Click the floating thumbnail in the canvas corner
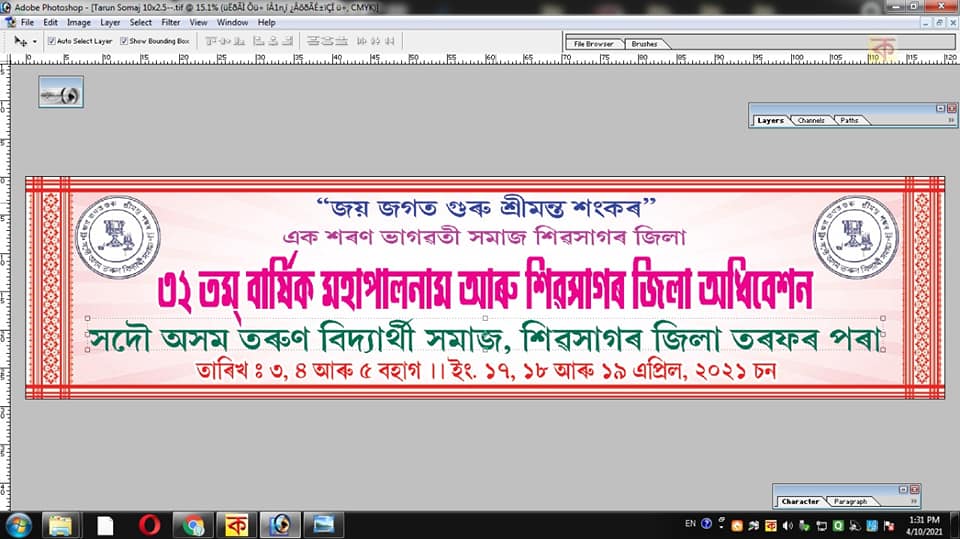This screenshot has width=960, height=539. [61, 92]
